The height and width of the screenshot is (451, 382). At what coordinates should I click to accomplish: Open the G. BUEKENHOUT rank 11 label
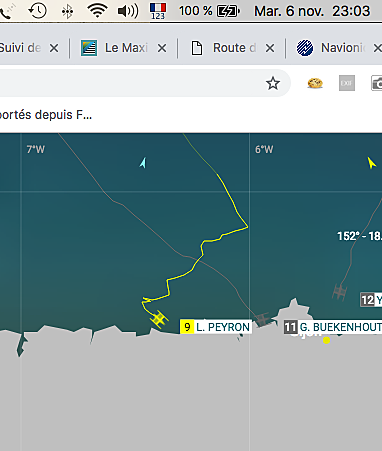pyautogui.click(x=333, y=327)
